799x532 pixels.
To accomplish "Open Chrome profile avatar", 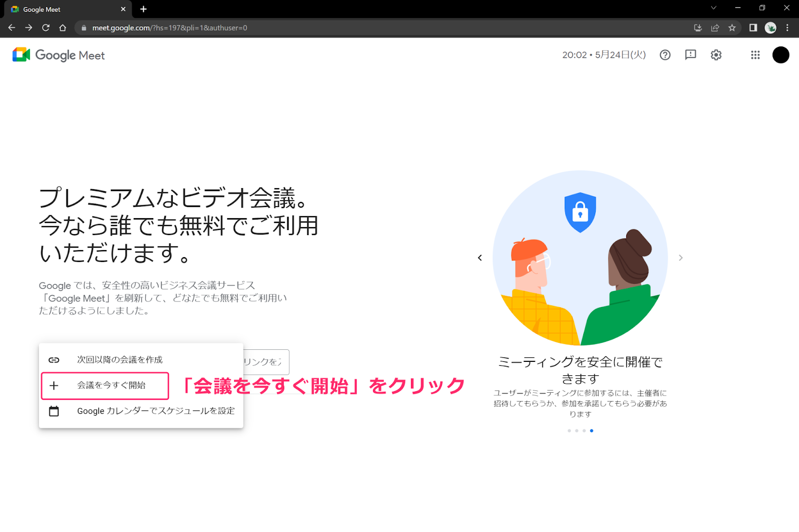I will pos(771,28).
